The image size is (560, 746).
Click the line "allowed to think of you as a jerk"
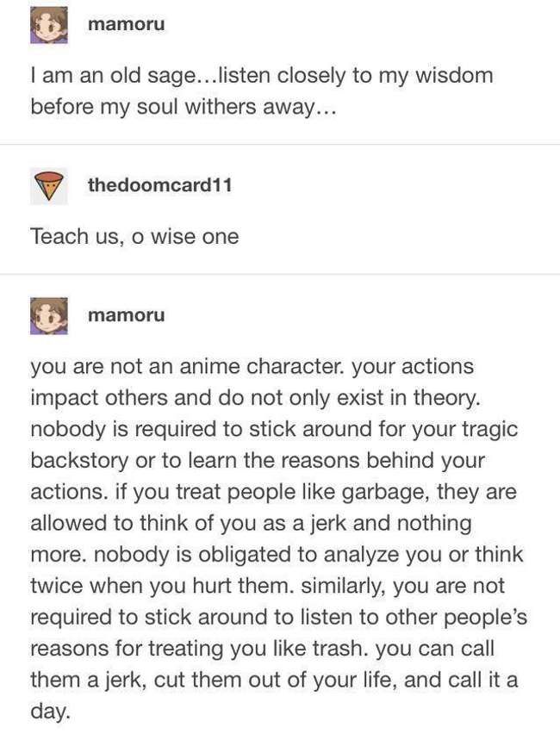point(252,524)
